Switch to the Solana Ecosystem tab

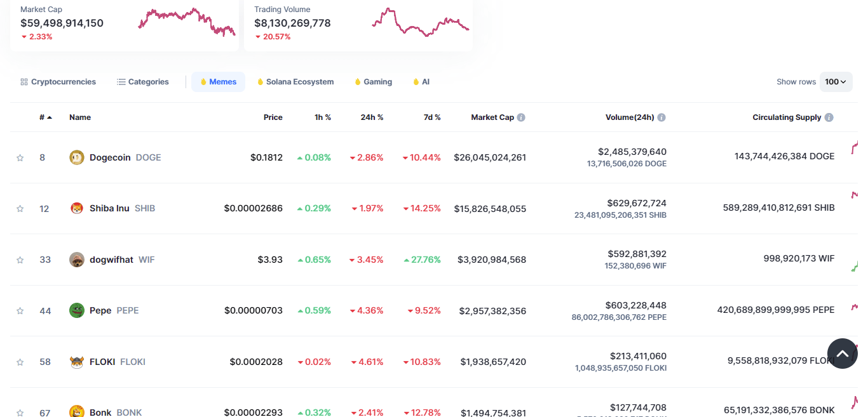click(x=295, y=82)
